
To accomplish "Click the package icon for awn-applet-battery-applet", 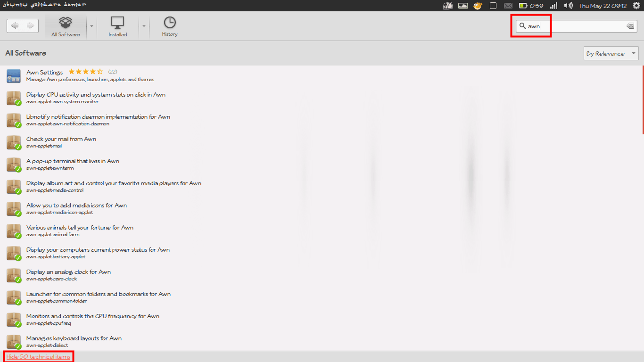I will pyautogui.click(x=14, y=253).
